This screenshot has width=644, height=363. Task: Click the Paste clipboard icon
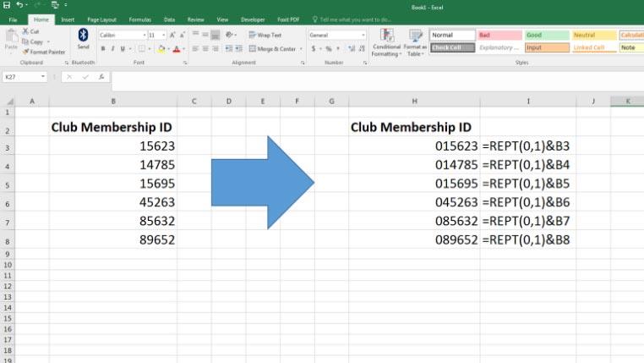(11, 36)
